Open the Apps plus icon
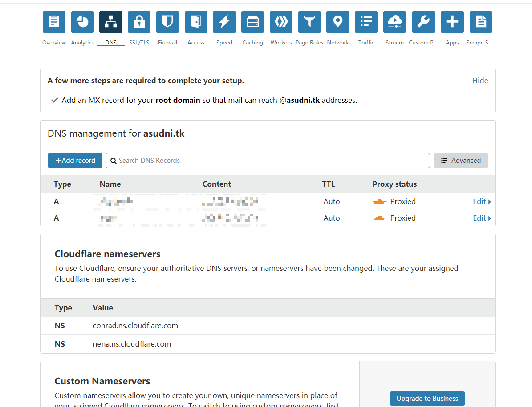The height and width of the screenshot is (407, 532). tap(452, 22)
